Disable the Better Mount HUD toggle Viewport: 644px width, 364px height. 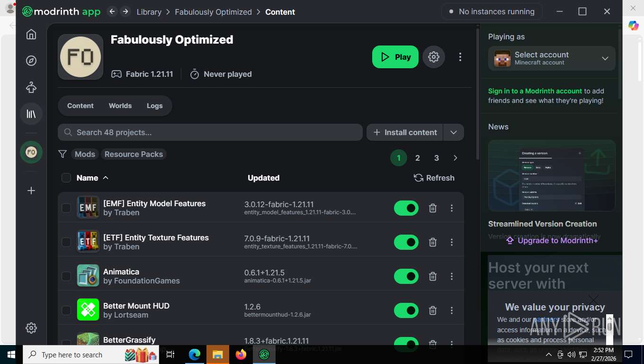[406, 310]
